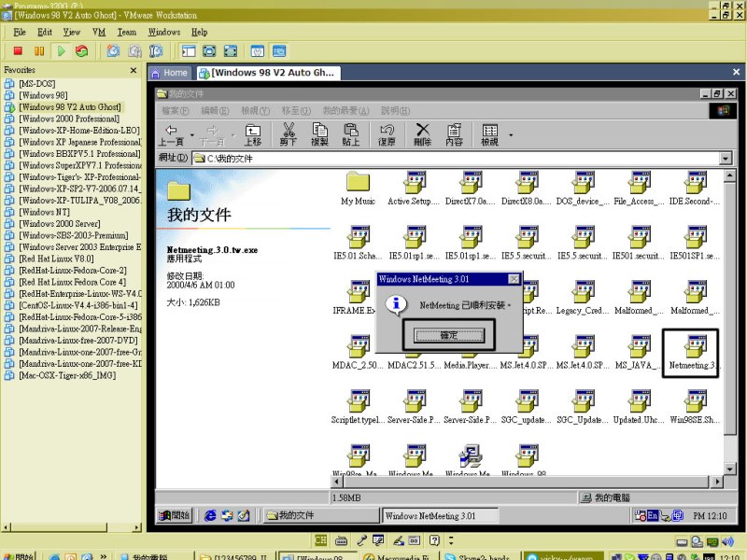Click the VMware Full Screen icon

click(x=209, y=50)
